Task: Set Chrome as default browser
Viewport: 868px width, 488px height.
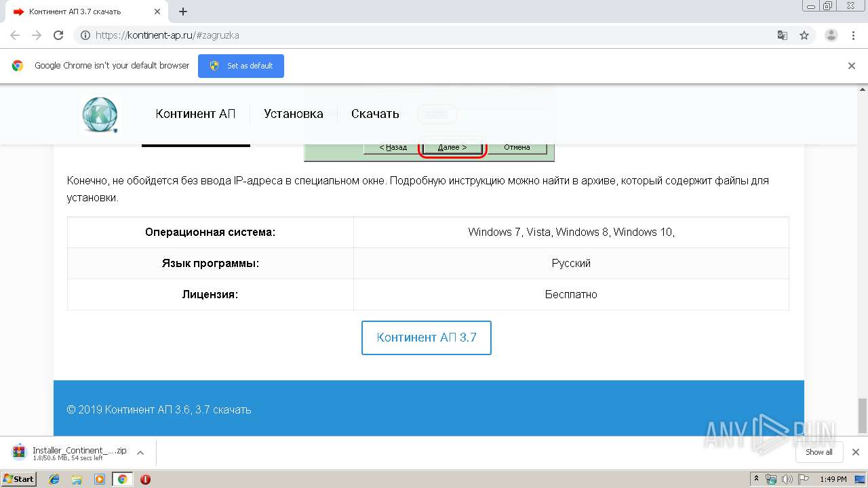Action: coord(241,66)
